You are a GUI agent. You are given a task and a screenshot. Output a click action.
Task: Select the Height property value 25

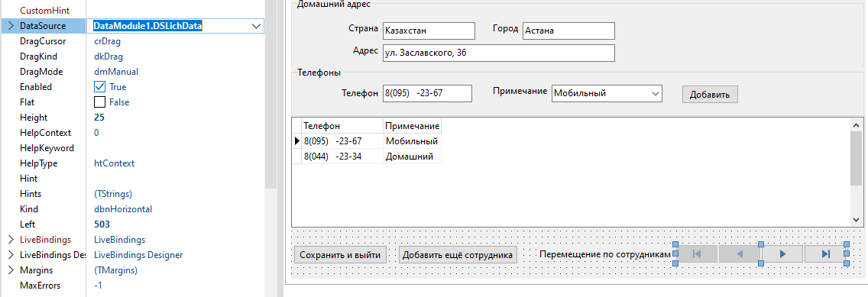[99, 118]
